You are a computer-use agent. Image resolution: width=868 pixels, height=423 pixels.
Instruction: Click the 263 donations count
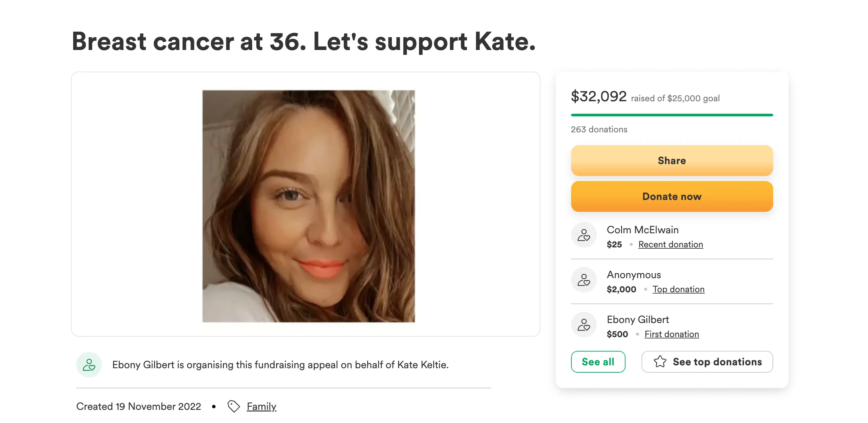pyautogui.click(x=599, y=129)
